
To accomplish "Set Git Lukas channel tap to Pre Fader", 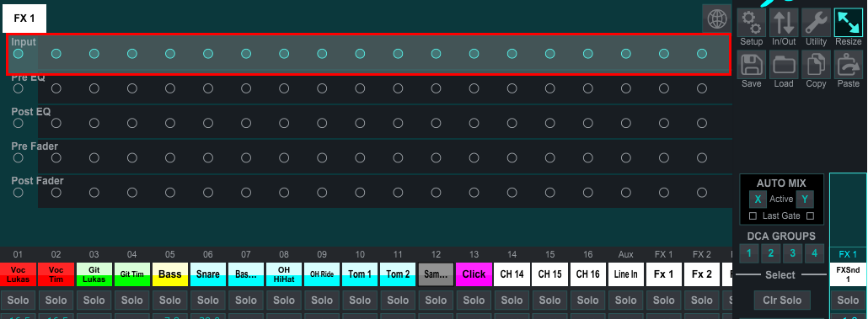I will (x=94, y=158).
